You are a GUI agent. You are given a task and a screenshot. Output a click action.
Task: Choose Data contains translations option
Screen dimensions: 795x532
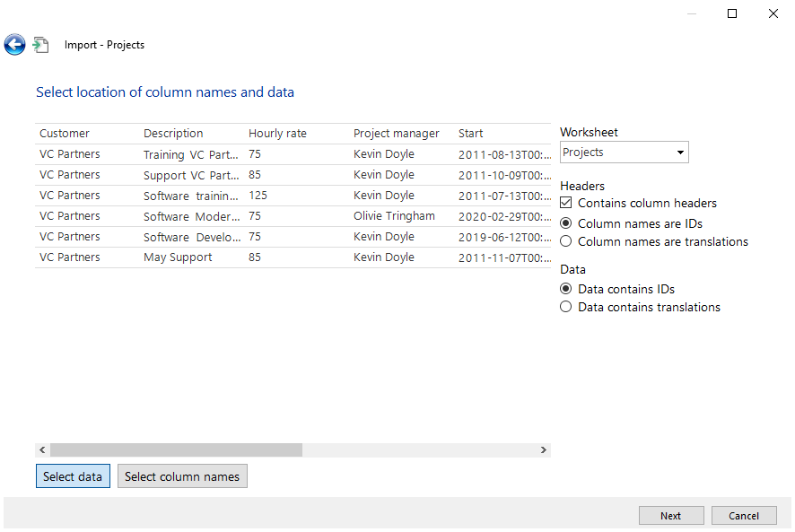point(566,307)
